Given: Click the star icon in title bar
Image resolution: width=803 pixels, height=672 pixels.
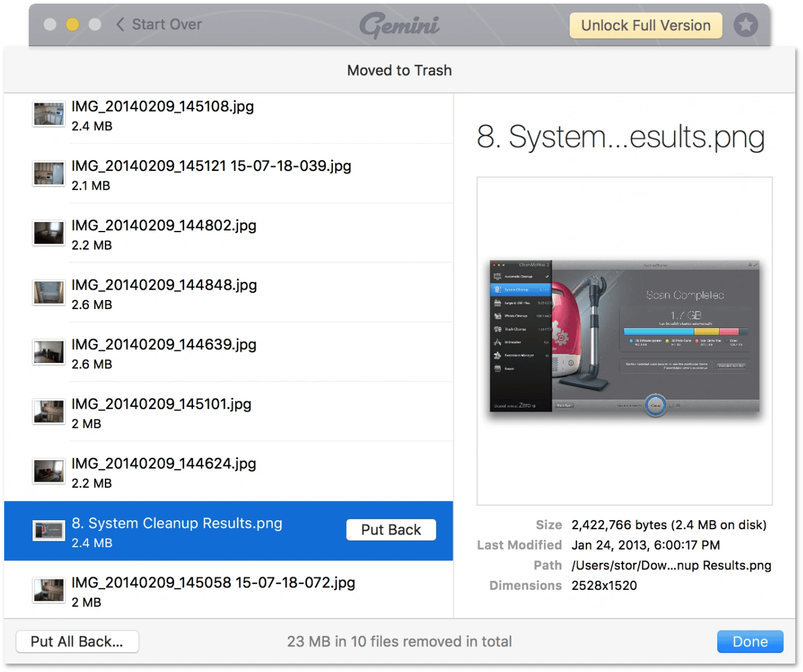Looking at the screenshot, I should pos(746,25).
